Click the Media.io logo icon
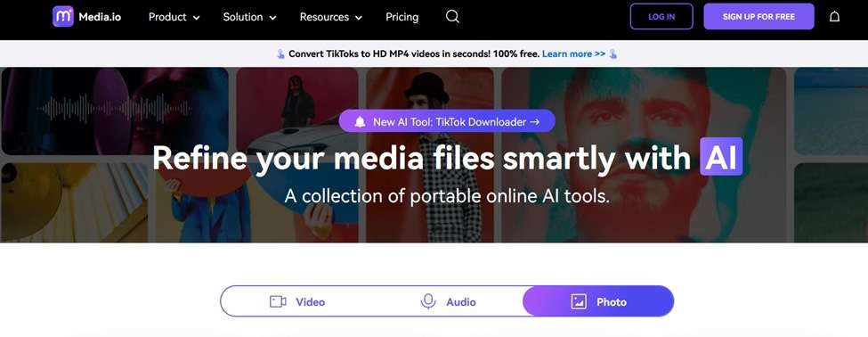This screenshot has width=868, height=337. [62, 17]
